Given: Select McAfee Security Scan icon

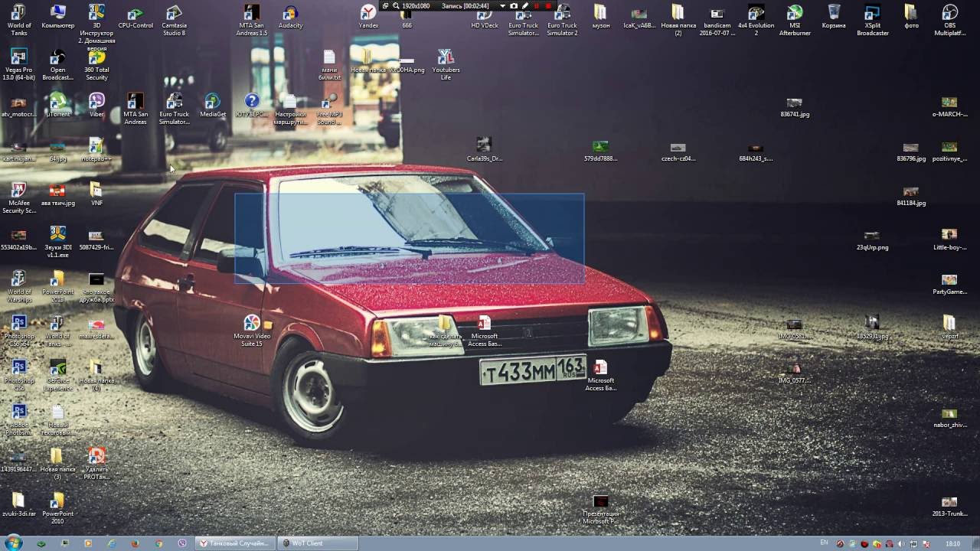Looking at the screenshot, I should point(19,198).
